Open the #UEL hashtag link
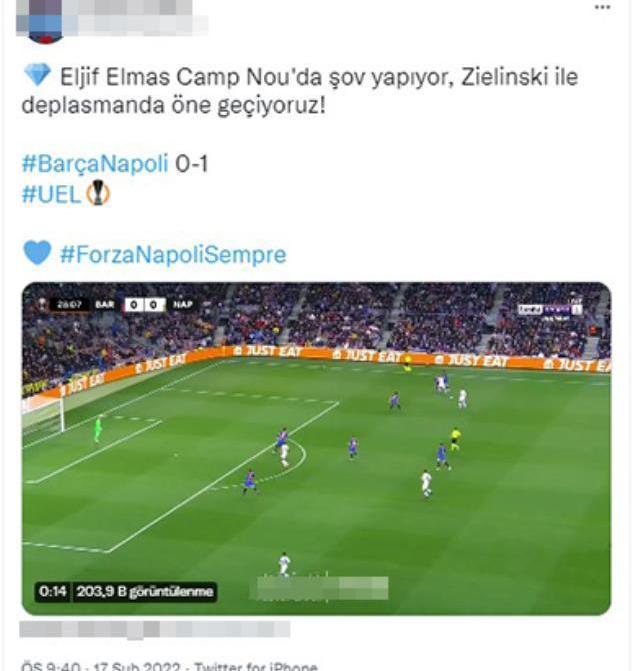640x671 pixels. tap(51, 194)
